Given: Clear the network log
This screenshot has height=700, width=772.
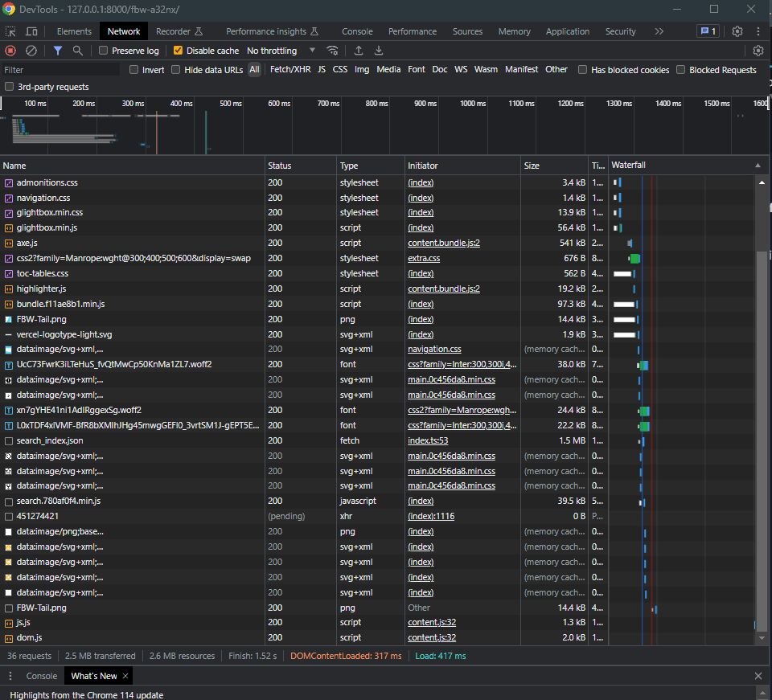Looking at the screenshot, I should coord(31,51).
